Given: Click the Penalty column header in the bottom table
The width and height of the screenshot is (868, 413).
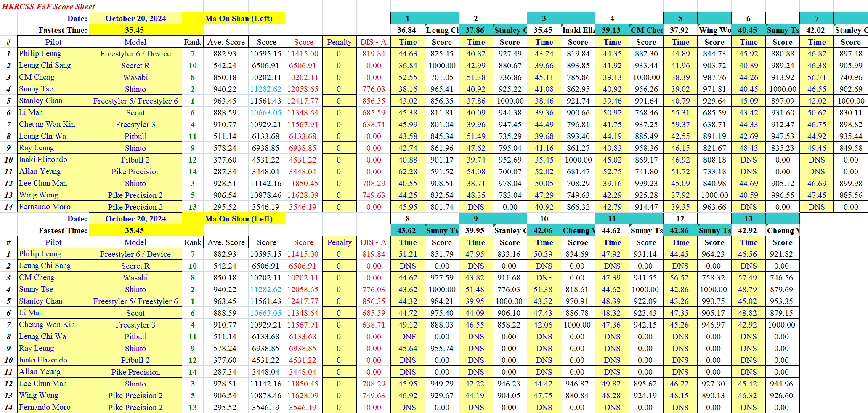Looking at the screenshot, I should [339, 242].
